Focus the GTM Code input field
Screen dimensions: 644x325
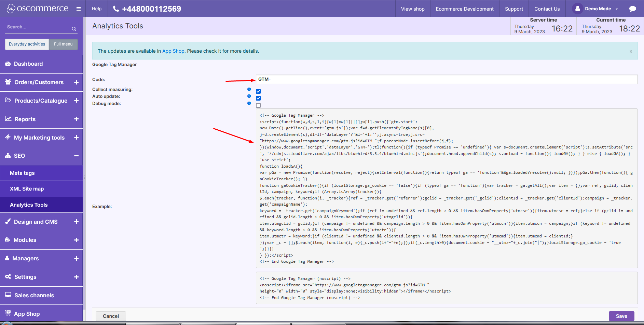[x=447, y=79]
